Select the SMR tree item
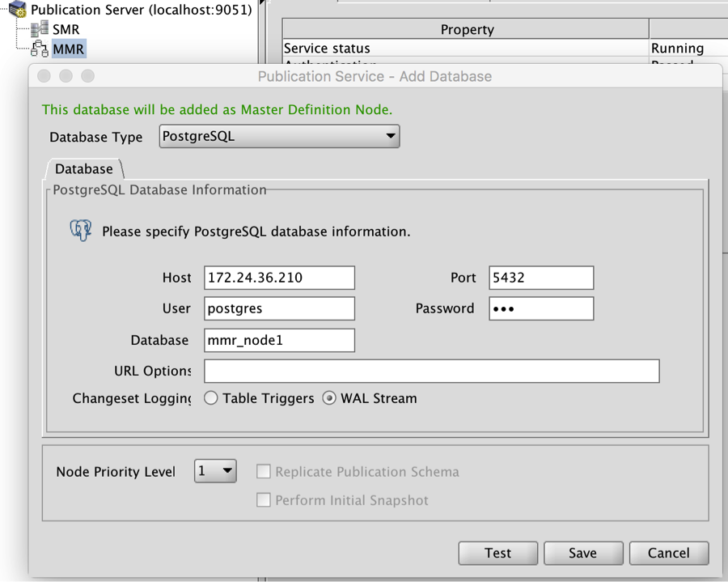This screenshot has width=728, height=582. pos(66,30)
